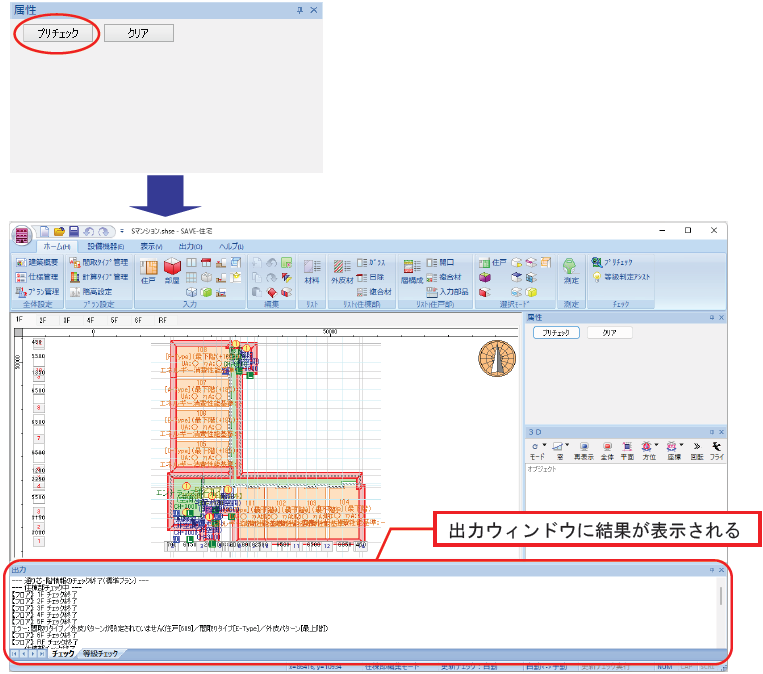Viewport: 763px width, 674px height.
Task: Open the 出力 ribbon tab
Action: click(x=190, y=247)
